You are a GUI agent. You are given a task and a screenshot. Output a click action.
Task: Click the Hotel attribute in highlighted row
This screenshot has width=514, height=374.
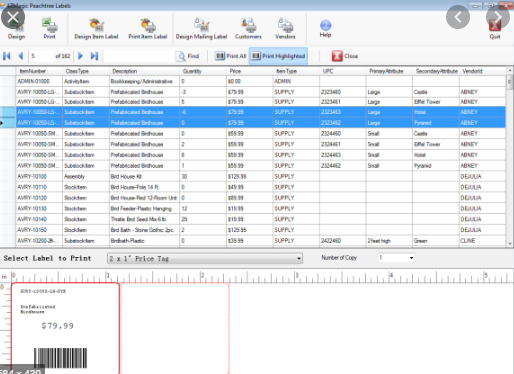436,112
